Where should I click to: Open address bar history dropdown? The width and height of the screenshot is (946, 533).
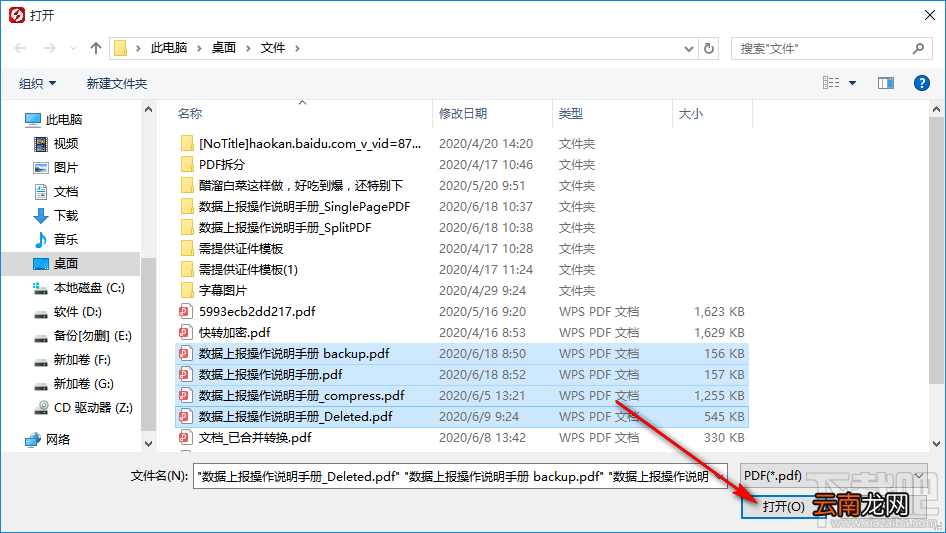pyautogui.click(x=688, y=48)
